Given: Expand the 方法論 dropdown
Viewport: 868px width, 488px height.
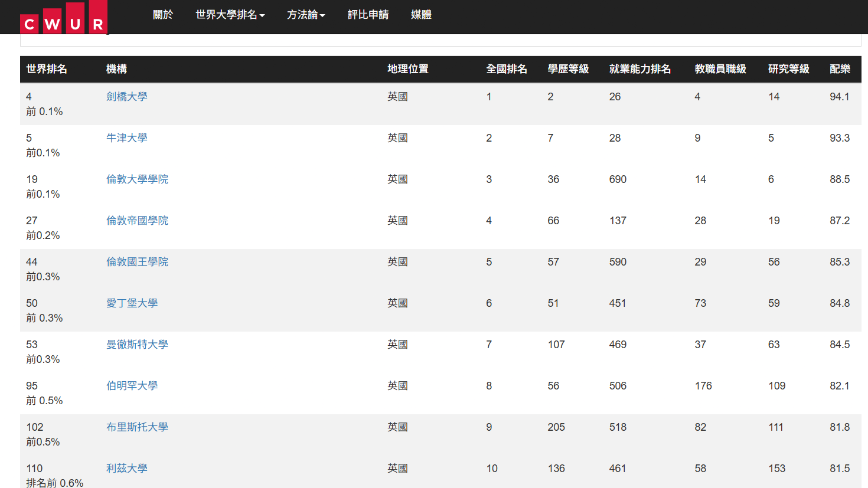Looking at the screenshot, I should (x=306, y=15).
